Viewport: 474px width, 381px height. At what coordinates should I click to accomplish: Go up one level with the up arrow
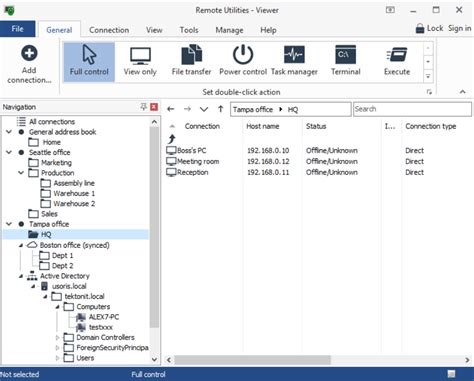pos(220,109)
